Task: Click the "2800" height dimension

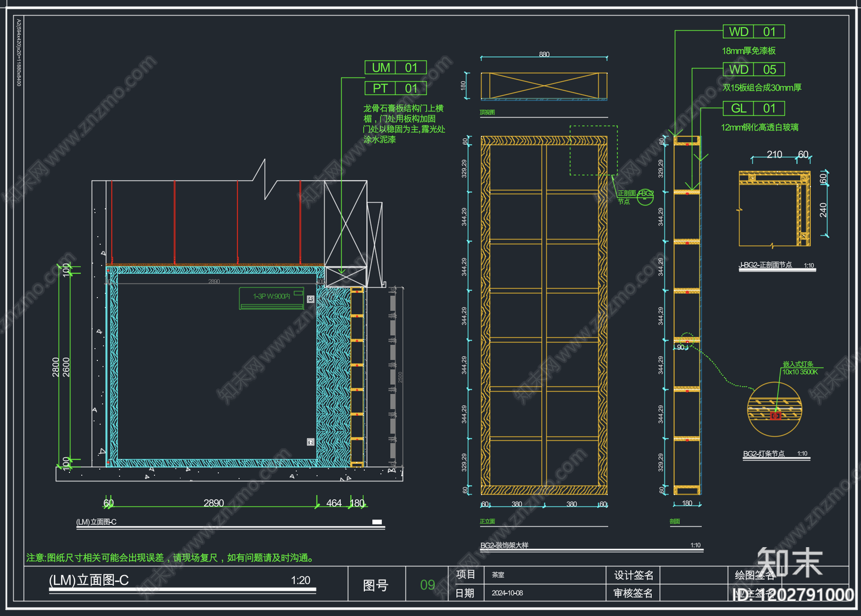Action: pos(56,367)
